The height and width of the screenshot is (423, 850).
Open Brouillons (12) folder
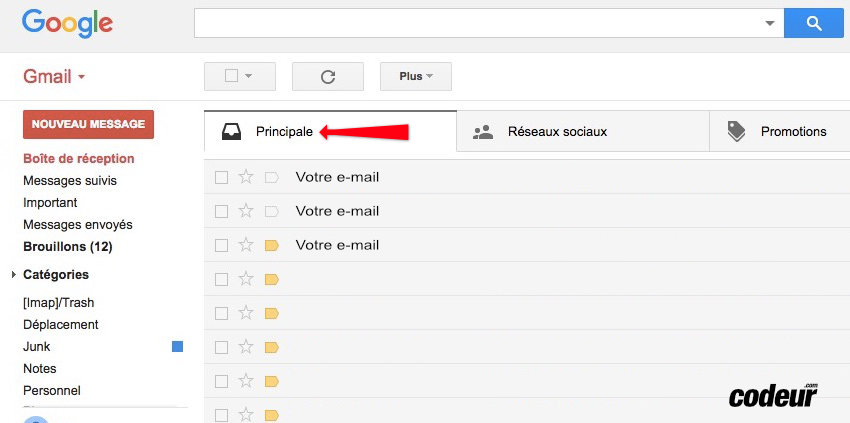tap(67, 246)
